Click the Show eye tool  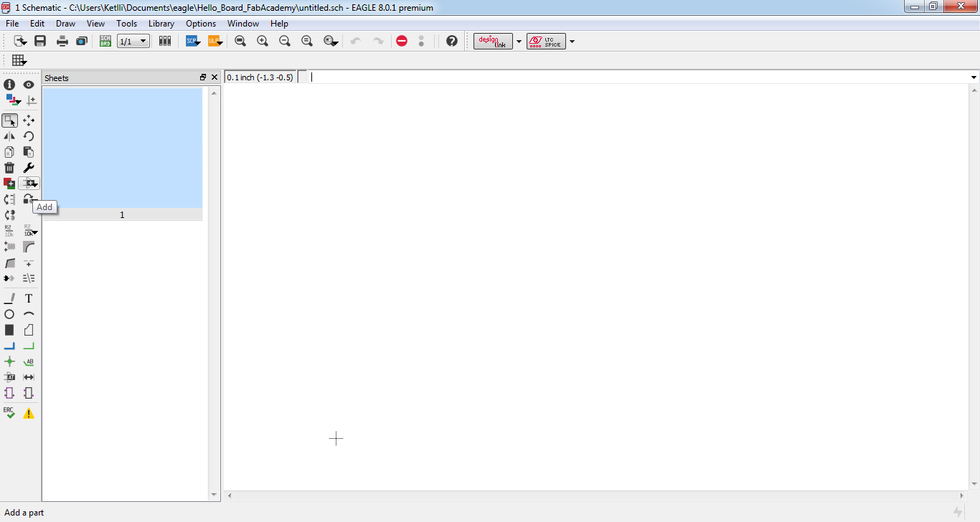point(29,85)
